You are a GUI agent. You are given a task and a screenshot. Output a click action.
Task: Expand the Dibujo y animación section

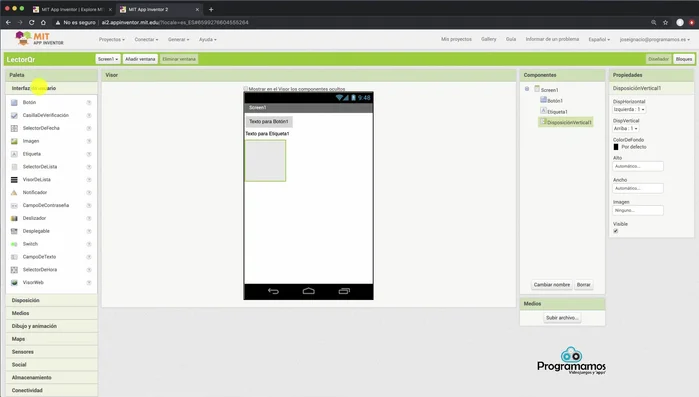point(52,326)
